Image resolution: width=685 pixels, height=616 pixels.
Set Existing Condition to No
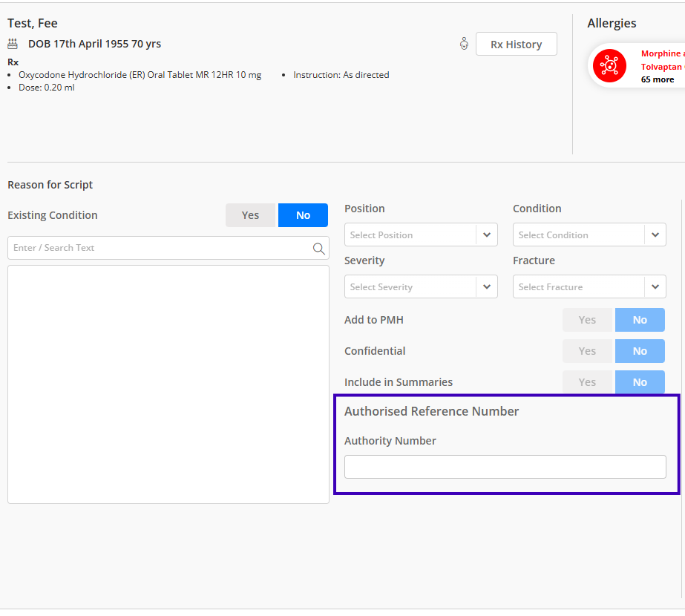click(303, 215)
